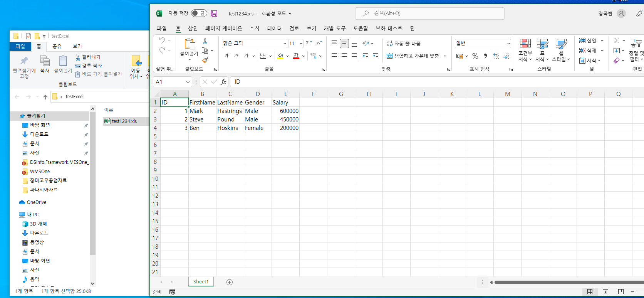Click the Redo arrow in Excel ribbon
The image size is (644, 298).
(x=162, y=51)
